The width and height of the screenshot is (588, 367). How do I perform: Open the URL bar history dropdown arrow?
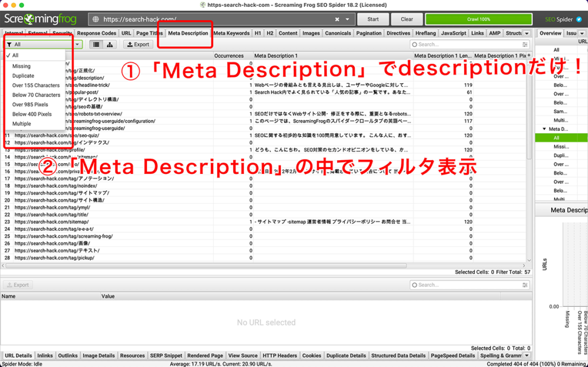click(x=347, y=19)
